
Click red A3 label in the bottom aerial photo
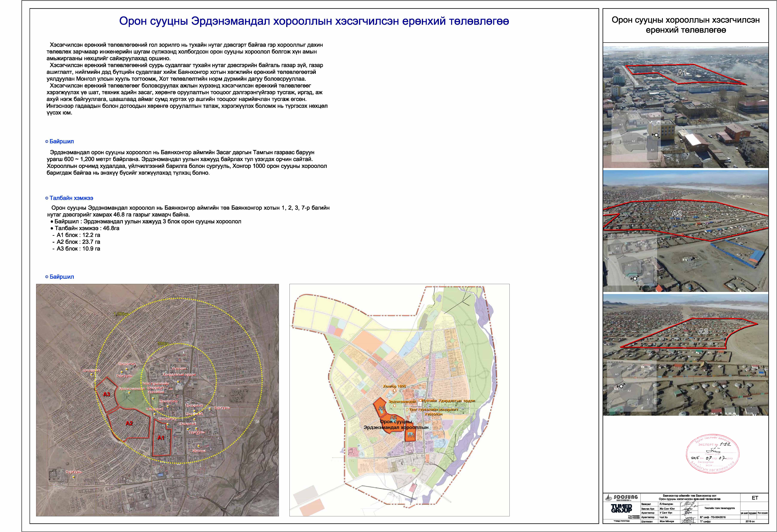coord(703,331)
